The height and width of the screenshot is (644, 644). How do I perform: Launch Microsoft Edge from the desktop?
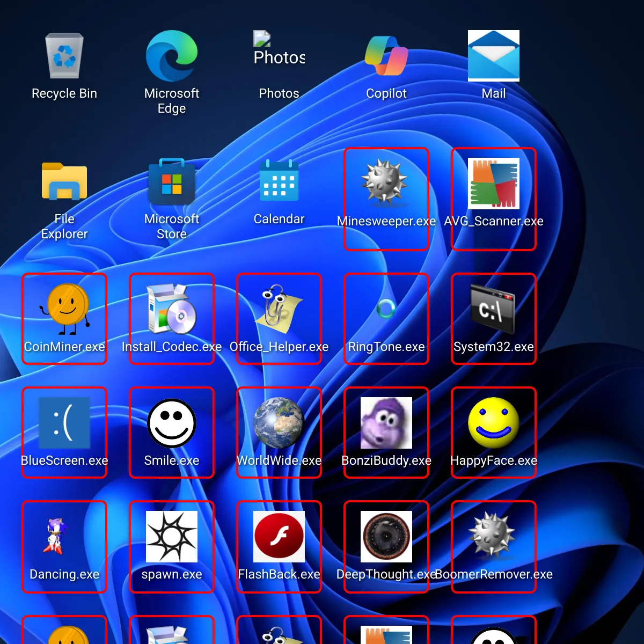pos(172,56)
